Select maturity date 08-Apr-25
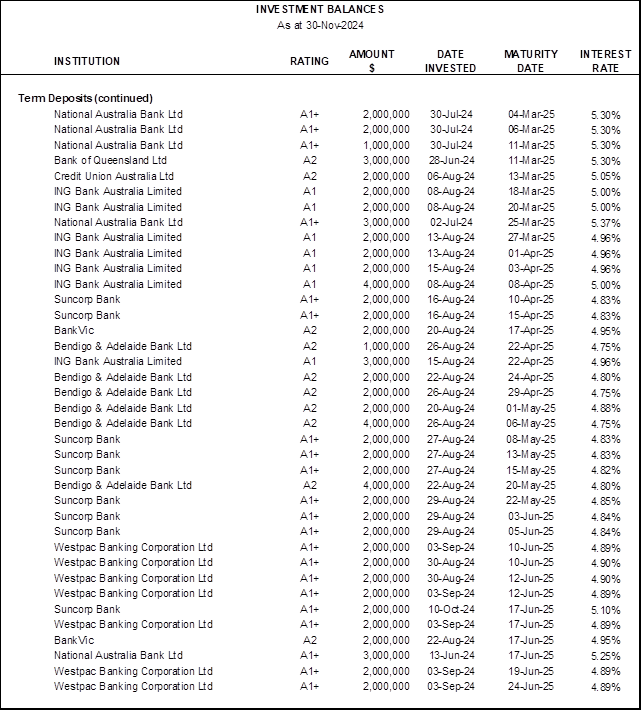642x711 pixels. coord(531,285)
